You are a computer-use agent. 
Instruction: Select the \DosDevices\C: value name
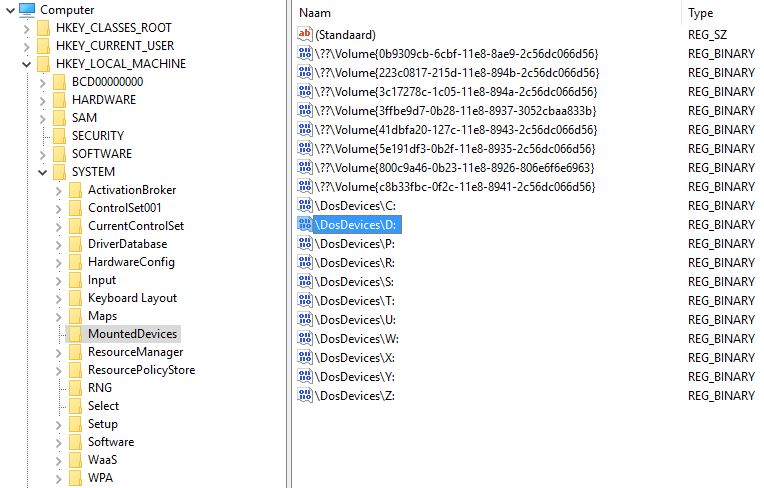pos(355,206)
